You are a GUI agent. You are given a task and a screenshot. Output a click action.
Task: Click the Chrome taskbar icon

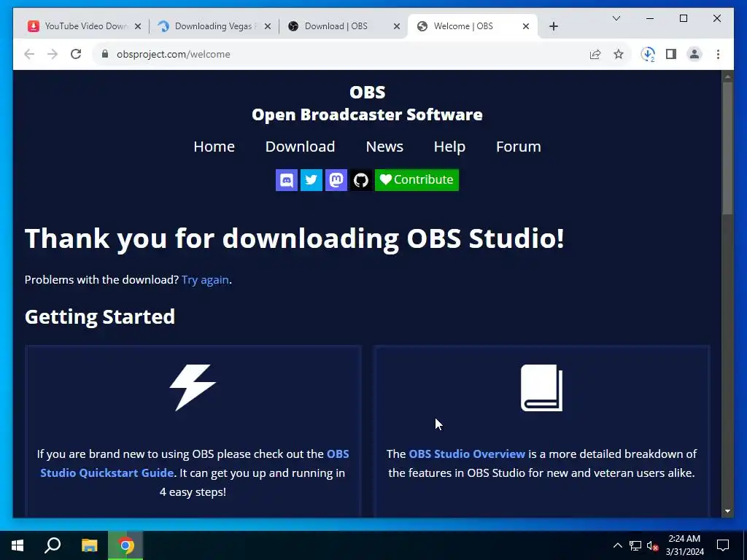125,545
